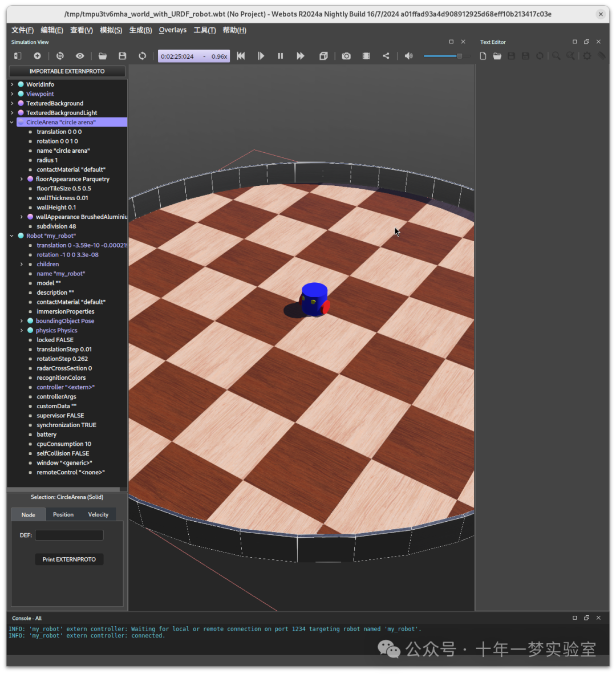Collapse the Robot "my_robot" node
Screen dimensions: 616x674
pyautogui.click(x=12, y=236)
